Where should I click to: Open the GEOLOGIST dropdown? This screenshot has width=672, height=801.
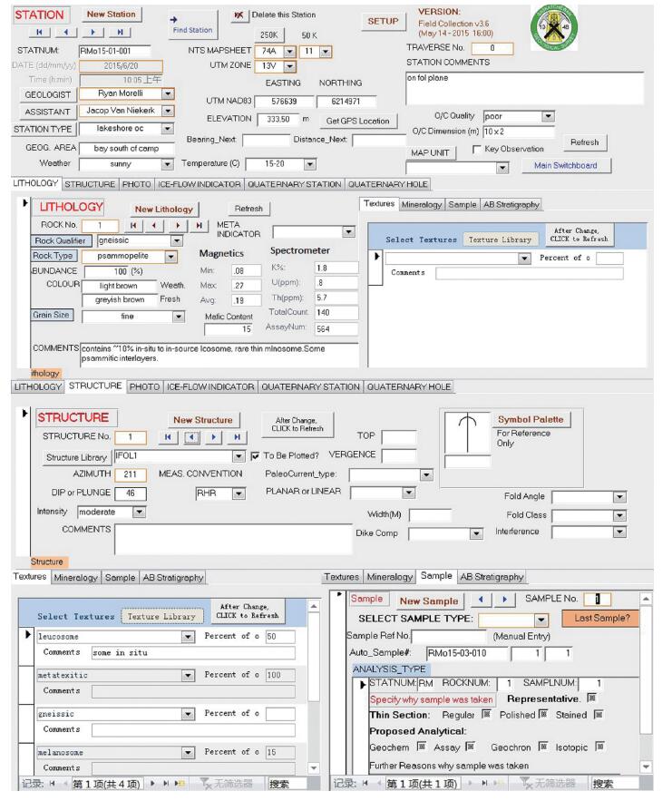(168, 94)
